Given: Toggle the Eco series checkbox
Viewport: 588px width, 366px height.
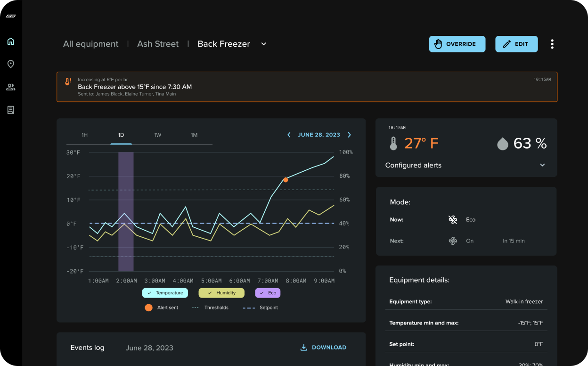Looking at the screenshot, I should point(268,293).
